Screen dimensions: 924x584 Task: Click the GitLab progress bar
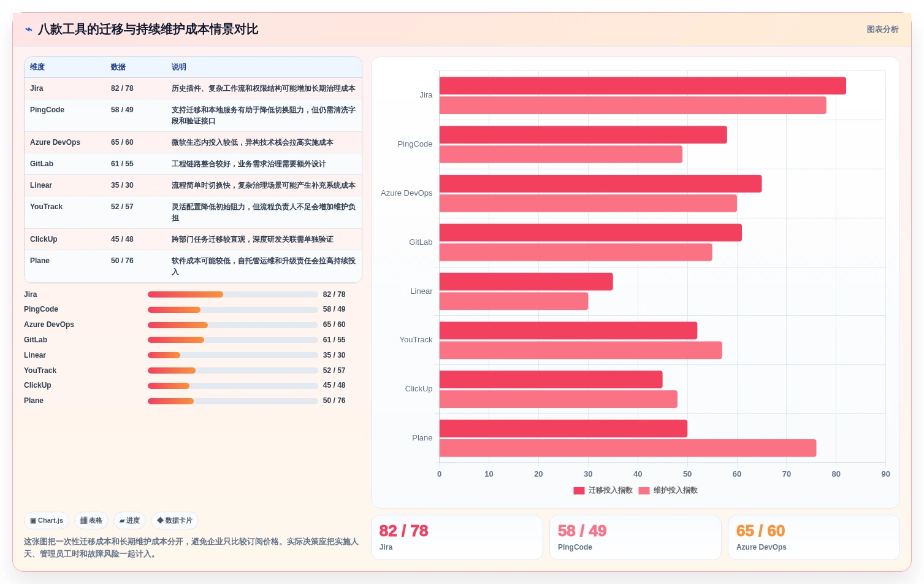tap(233, 340)
